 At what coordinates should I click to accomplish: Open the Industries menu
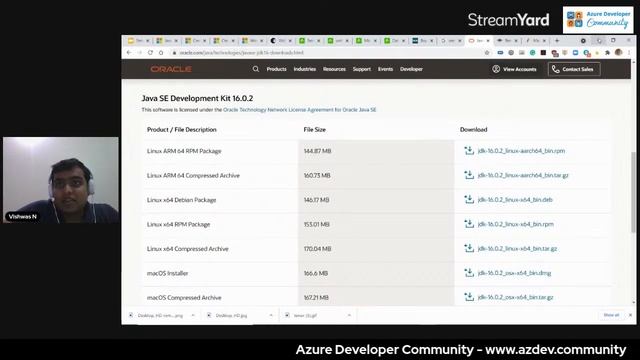click(304, 69)
